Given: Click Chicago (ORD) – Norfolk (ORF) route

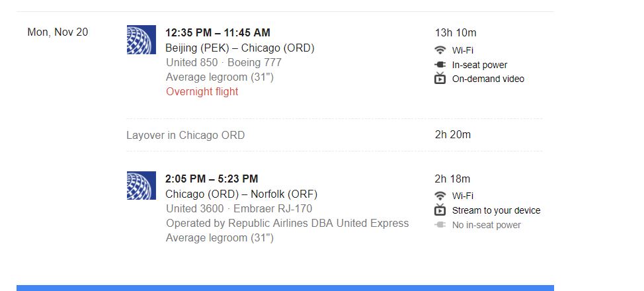Looking at the screenshot, I should click(241, 194).
